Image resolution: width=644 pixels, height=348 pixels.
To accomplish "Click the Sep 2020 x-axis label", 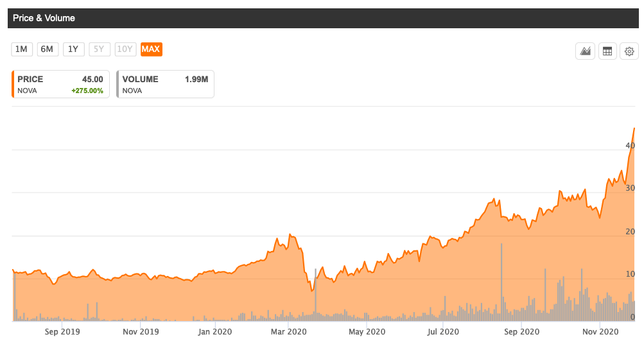I will click(521, 332).
